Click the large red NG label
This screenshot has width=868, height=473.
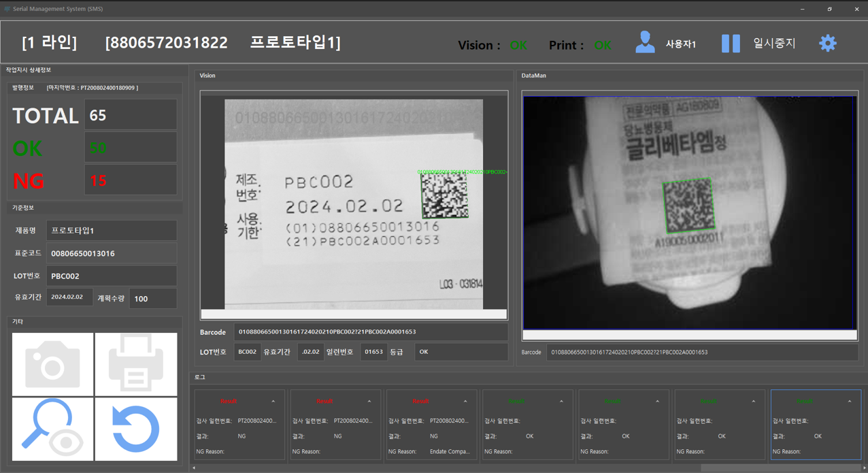coord(28,181)
